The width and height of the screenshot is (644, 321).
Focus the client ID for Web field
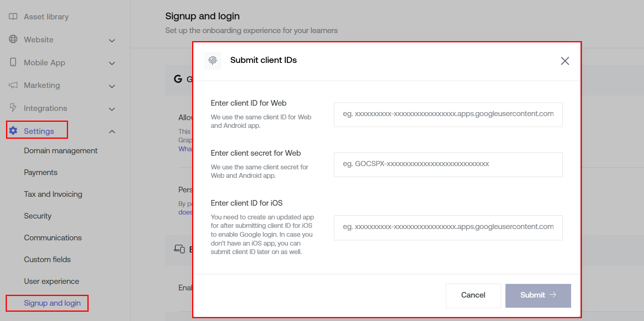click(448, 115)
